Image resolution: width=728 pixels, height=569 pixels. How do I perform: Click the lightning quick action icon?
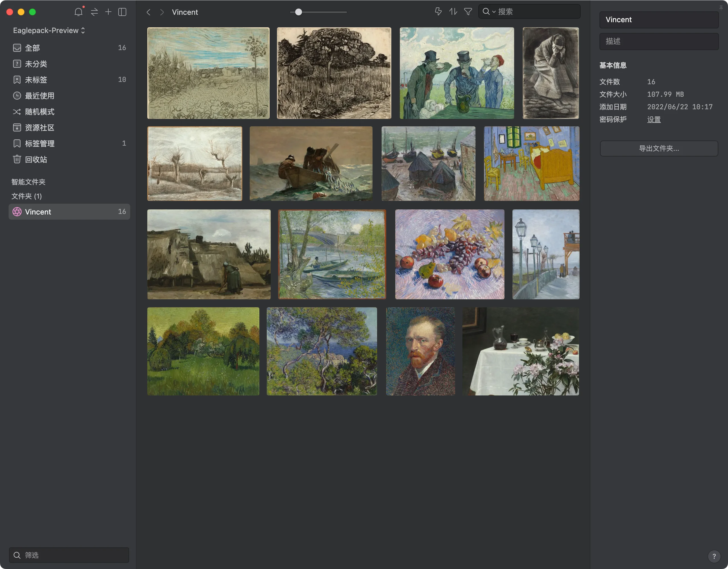(438, 12)
